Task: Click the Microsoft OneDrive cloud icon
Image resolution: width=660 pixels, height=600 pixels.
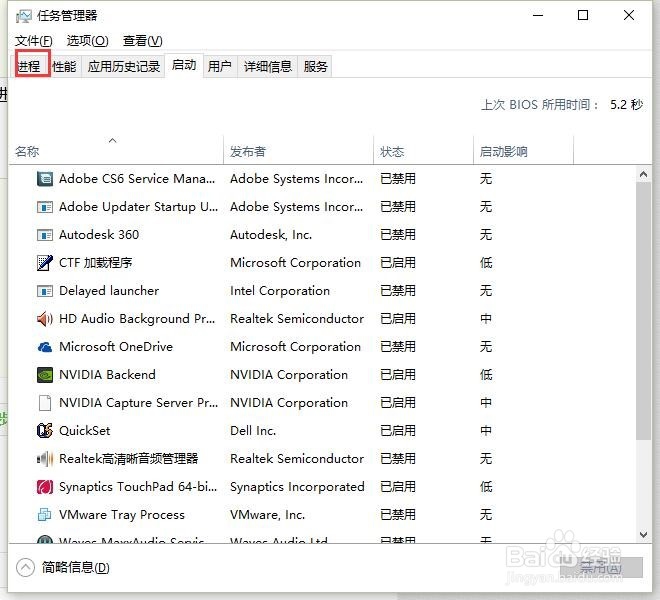Action: coord(45,347)
